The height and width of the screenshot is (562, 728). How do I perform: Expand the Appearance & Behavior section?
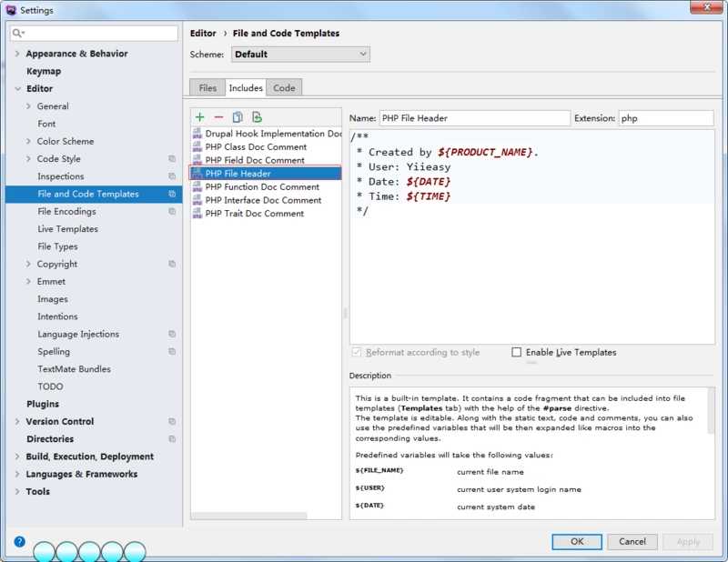(x=17, y=54)
